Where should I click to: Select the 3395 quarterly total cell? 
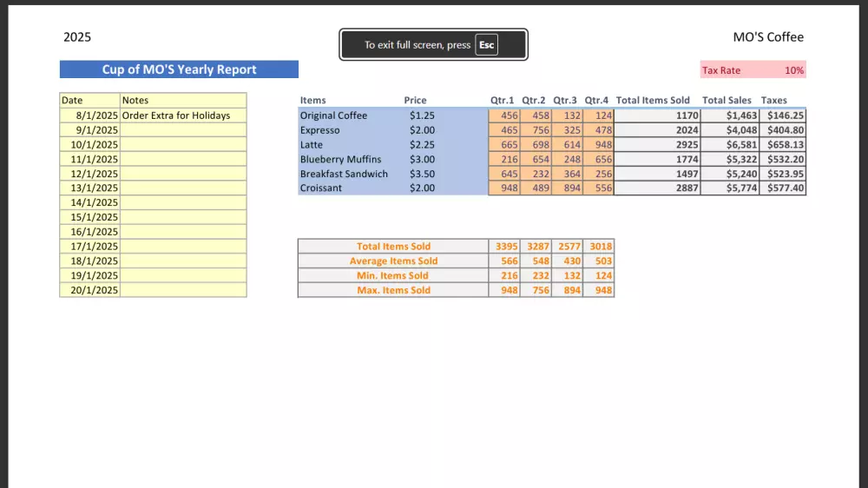(504, 246)
